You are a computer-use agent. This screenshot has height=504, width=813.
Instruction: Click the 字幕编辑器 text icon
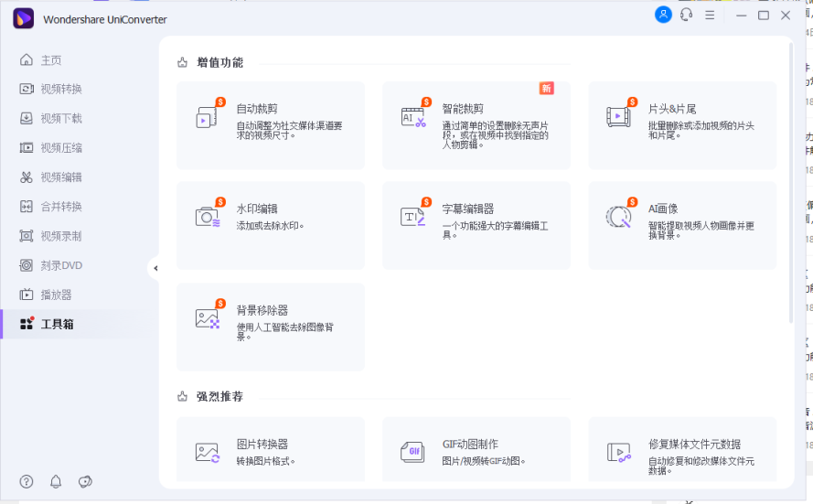click(x=412, y=217)
